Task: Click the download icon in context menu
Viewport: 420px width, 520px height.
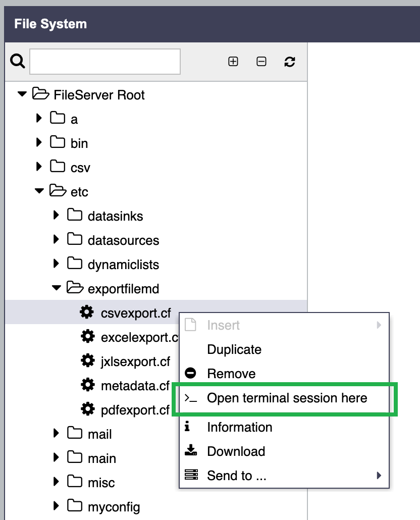Action: pos(191,450)
